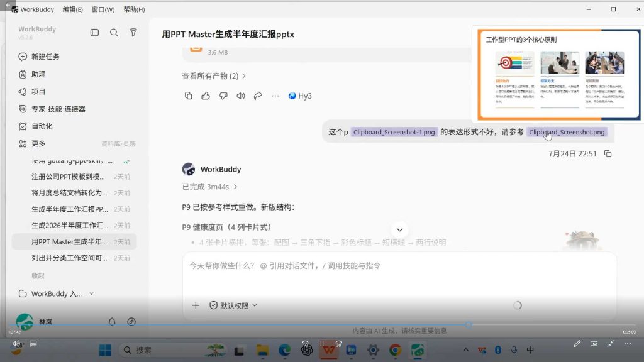Show hidden system tray icons

[466, 350]
